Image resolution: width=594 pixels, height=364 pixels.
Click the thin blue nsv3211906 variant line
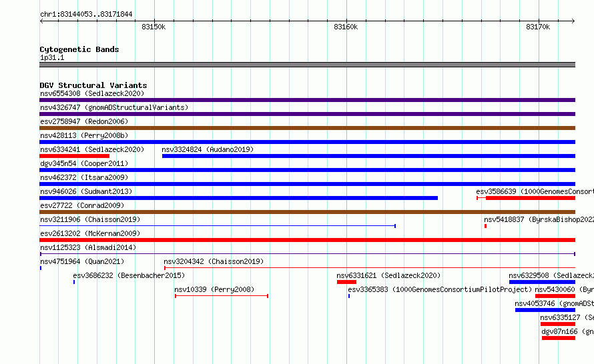pos(218,226)
